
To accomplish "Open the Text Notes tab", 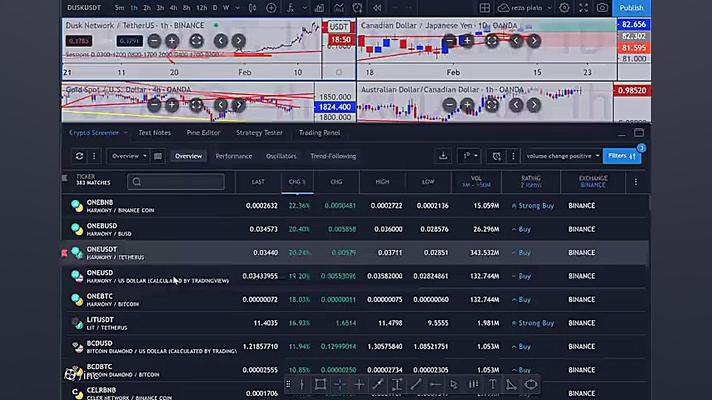I will pyautogui.click(x=155, y=133).
